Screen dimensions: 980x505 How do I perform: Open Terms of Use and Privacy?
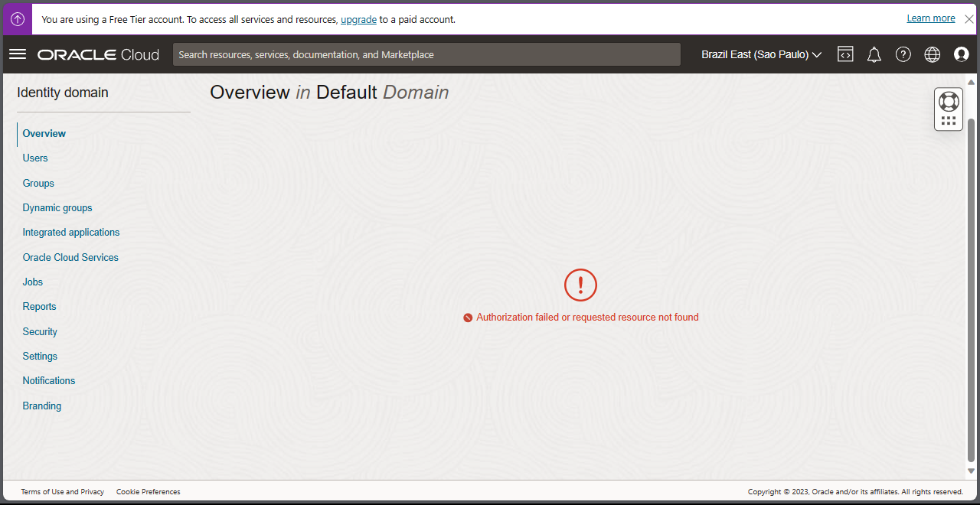tap(62, 491)
